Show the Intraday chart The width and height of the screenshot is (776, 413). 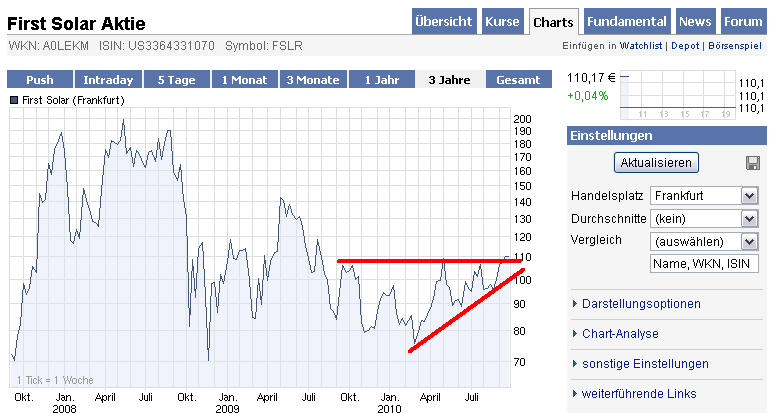pos(108,80)
